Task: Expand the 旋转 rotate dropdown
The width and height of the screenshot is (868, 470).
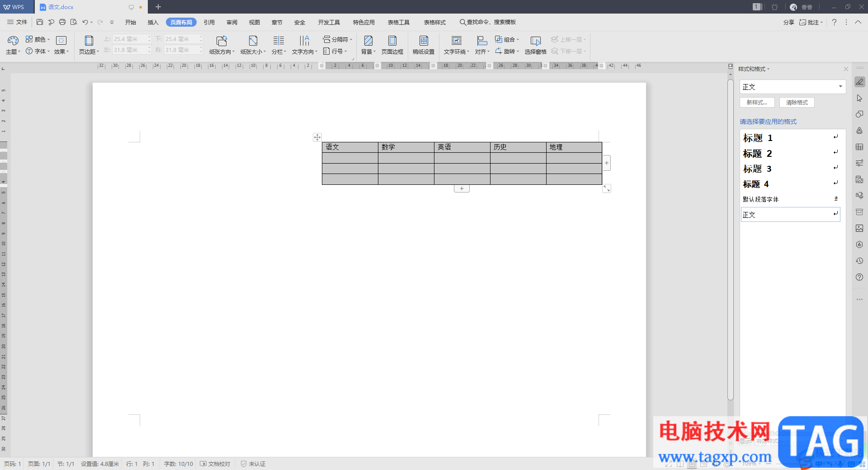Action: coord(518,52)
